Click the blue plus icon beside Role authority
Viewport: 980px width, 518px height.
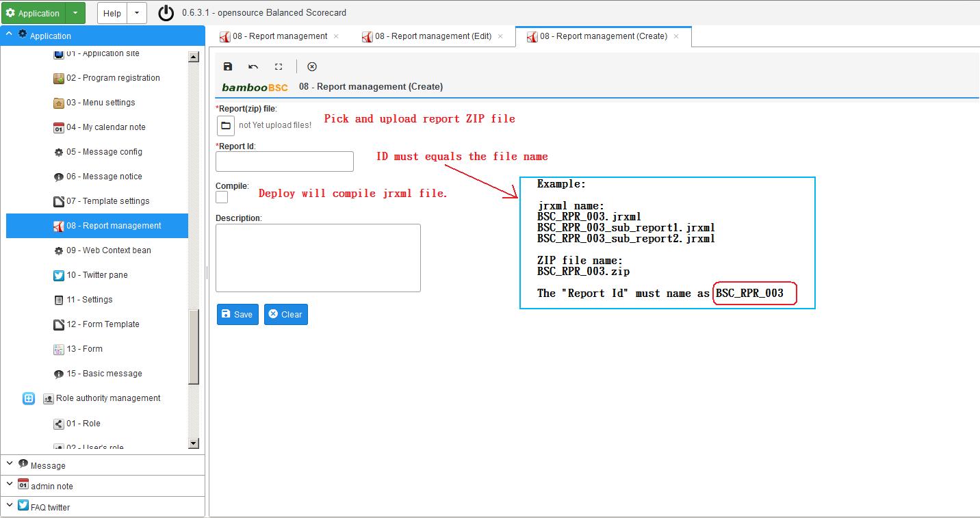(x=29, y=398)
